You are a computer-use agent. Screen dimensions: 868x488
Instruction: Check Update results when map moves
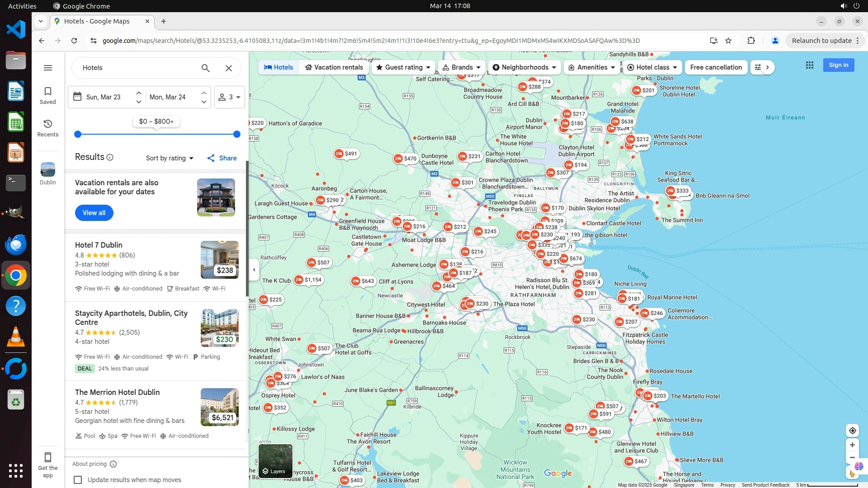78,480
